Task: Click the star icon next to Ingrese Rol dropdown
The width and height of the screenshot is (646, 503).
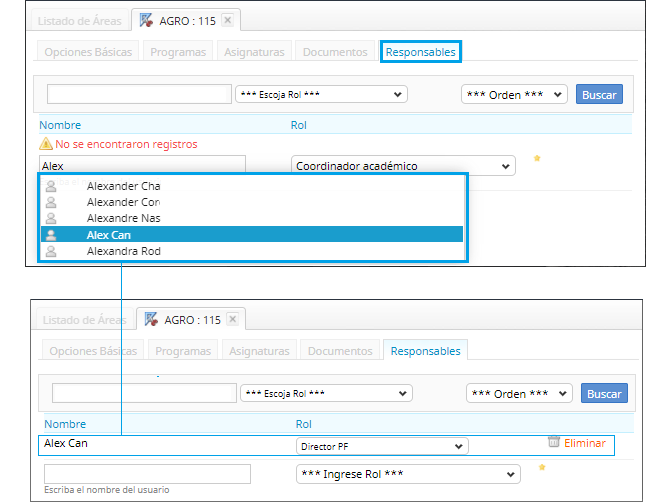Action: click(x=542, y=467)
